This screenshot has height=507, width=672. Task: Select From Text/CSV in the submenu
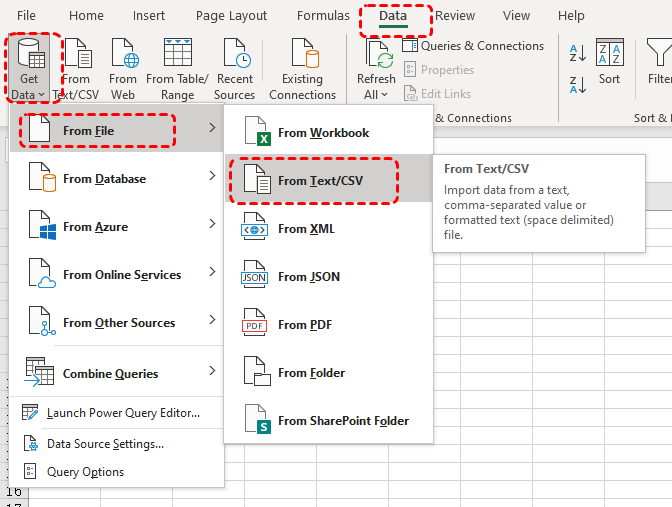click(320, 181)
